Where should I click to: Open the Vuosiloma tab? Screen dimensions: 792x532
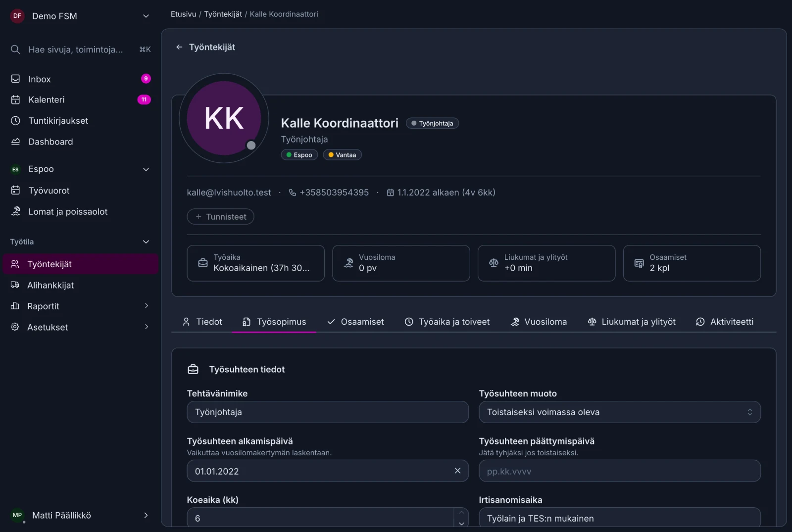click(x=539, y=322)
